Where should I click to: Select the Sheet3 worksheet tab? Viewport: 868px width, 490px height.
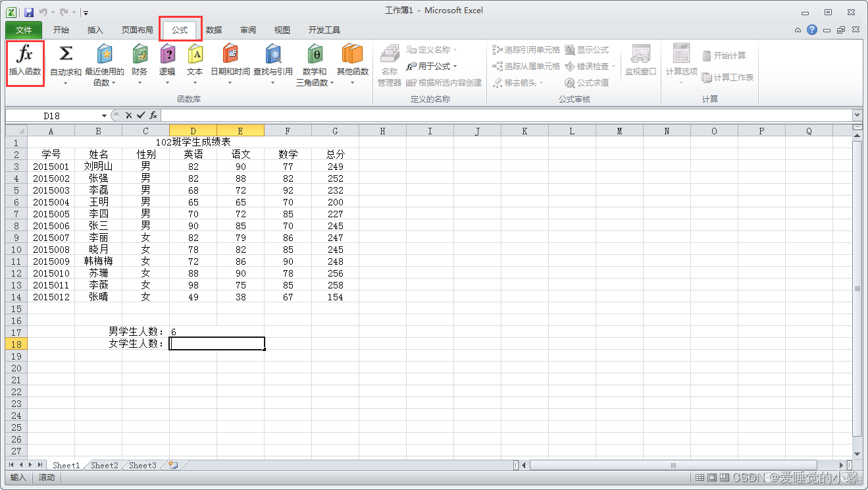tap(143, 466)
